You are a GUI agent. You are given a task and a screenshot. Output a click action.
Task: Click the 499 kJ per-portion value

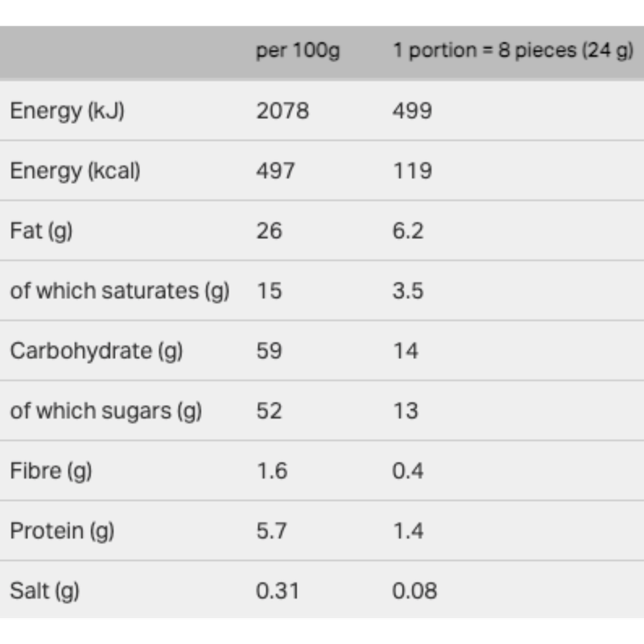tap(412, 110)
